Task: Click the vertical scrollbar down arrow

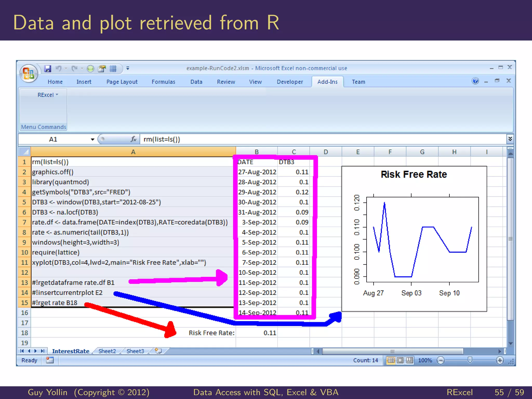Action: (510, 343)
